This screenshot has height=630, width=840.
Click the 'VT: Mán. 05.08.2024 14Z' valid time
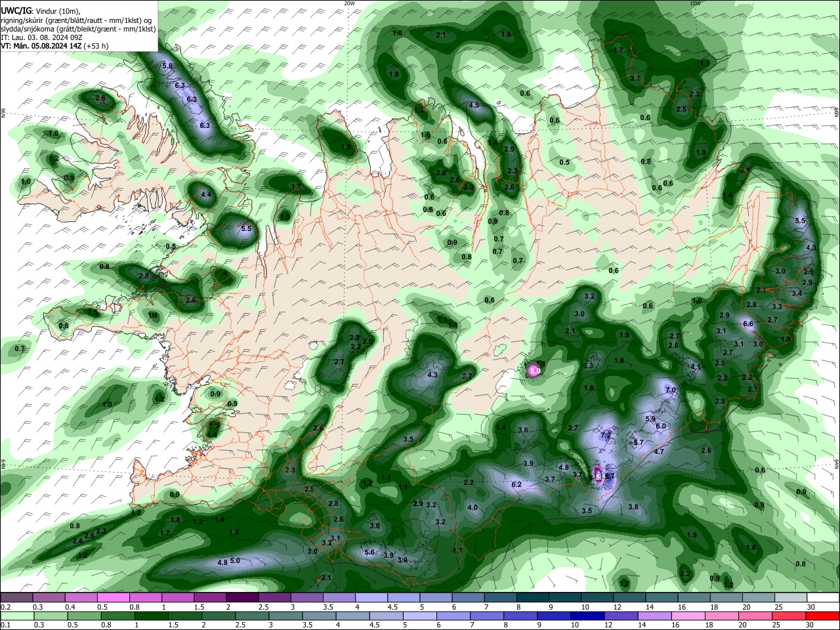tap(41, 46)
